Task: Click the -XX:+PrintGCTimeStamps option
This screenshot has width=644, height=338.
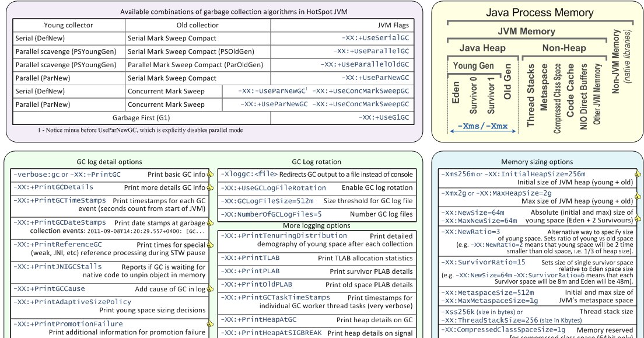Action: (x=60, y=200)
